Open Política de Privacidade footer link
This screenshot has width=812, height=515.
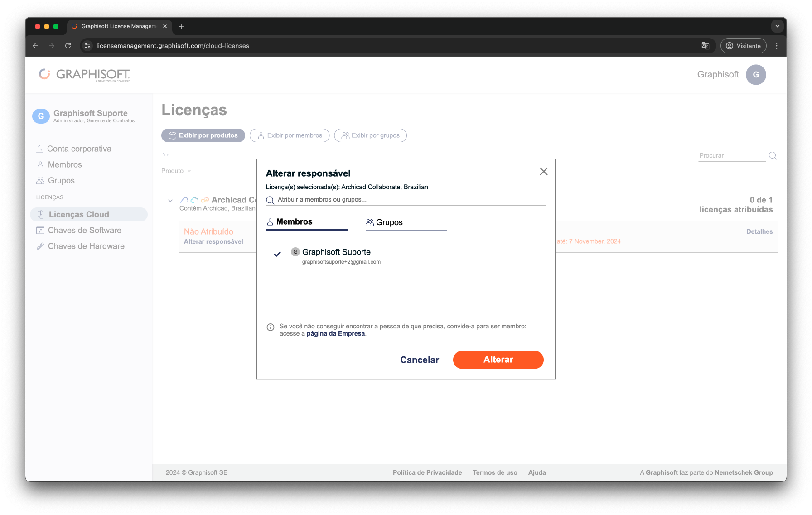pos(427,473)
